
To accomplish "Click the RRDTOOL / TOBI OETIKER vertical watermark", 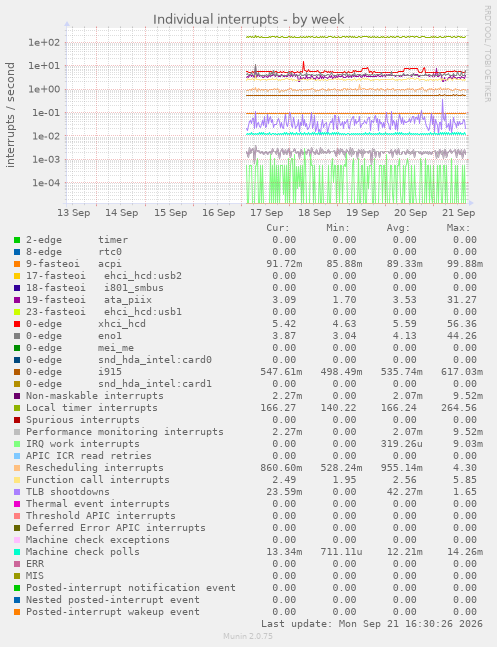I will click(487, 54).
